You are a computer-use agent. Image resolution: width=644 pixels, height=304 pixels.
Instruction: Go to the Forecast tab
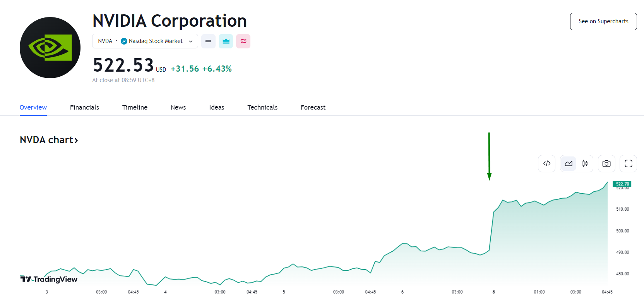313,107
